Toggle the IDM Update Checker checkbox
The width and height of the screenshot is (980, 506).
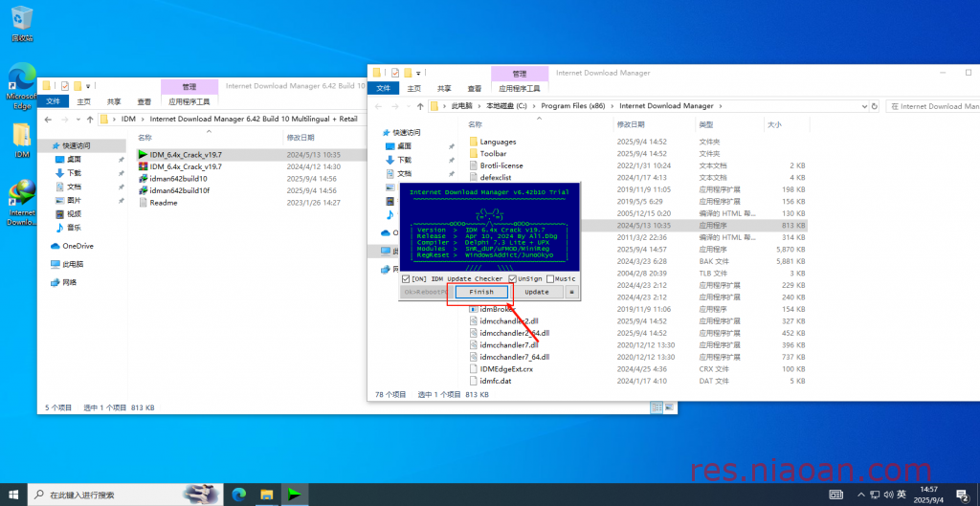pos(406,278)
